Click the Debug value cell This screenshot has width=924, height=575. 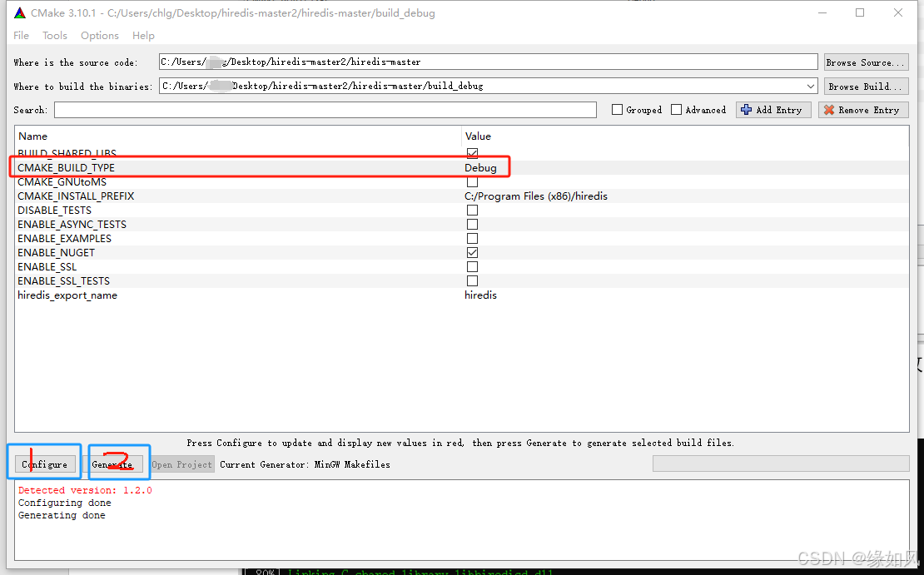[x=480, y=168]
